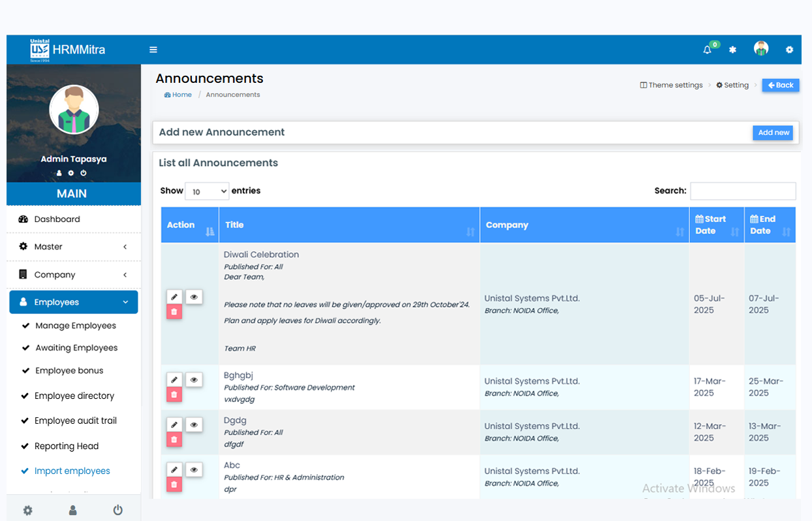Delete the Bghgbj announcement
Screen dimensions: 812x521
pyautogui.click(x=174, y=394)
